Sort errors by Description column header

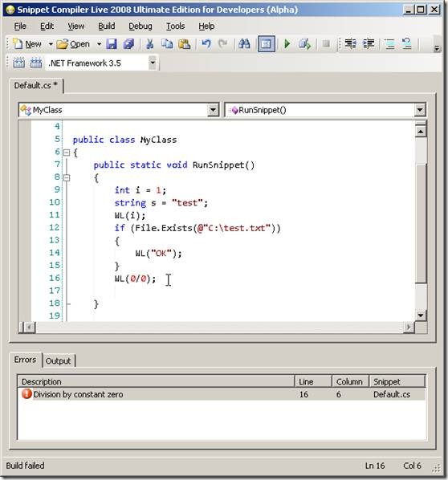156,382
